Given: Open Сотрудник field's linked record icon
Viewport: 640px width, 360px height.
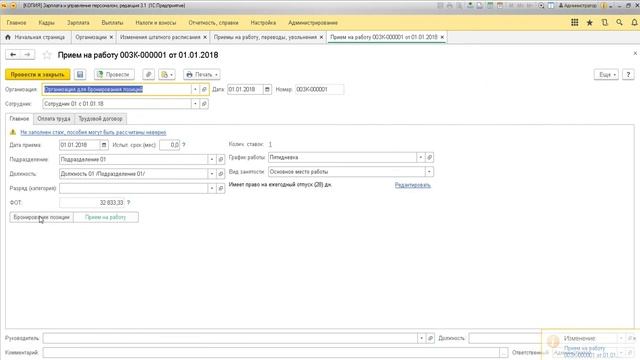Looking at the screenshot, I should [x=204, y=104].
